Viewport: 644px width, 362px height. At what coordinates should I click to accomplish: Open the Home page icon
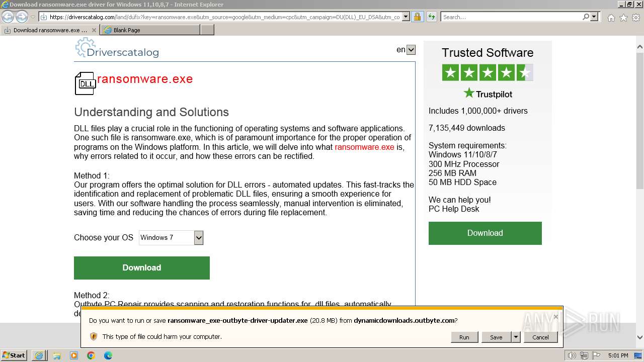click(x=611, y=18)
